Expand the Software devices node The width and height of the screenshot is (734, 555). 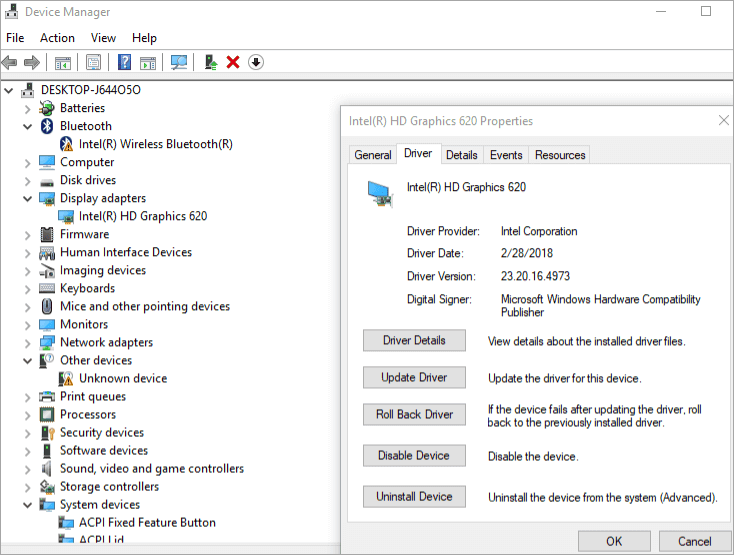(x=28, y=452)
